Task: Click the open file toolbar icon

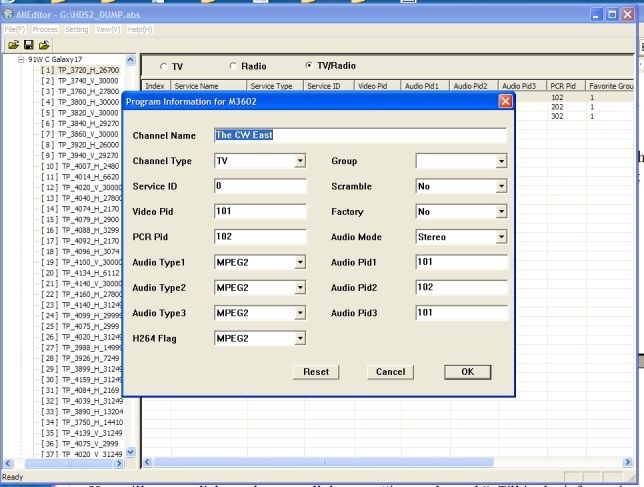Action: tap(14, 45)
